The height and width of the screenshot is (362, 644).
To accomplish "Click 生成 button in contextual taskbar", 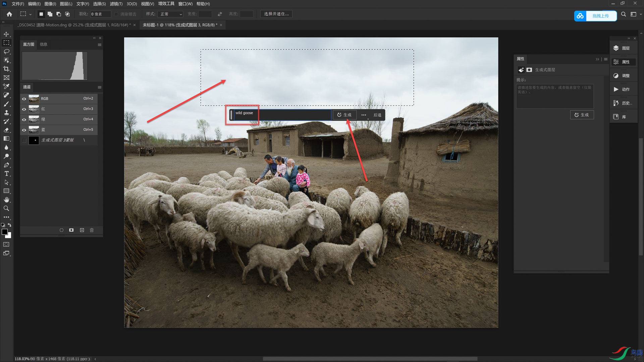I will (x=344, y=115).
